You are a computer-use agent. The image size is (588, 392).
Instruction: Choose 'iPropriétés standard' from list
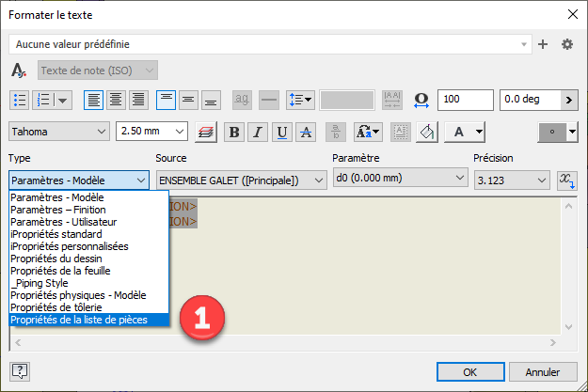pos(56,234)
